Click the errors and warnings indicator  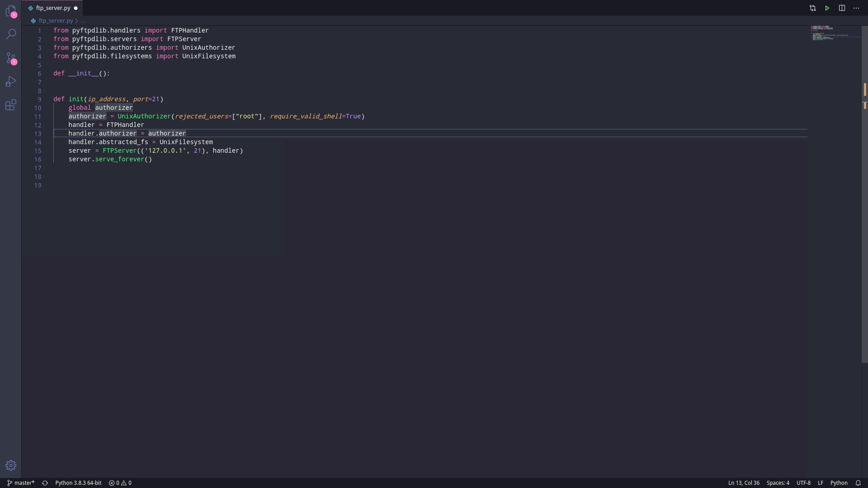pos(120,483)
